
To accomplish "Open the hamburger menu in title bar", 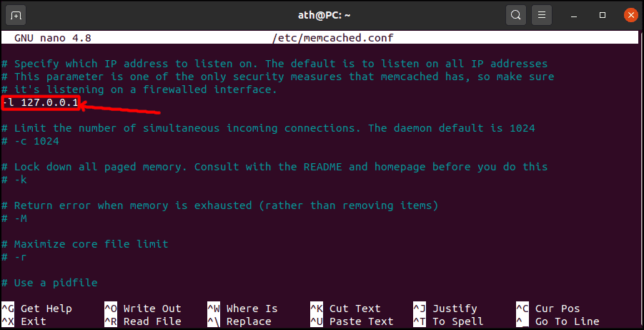I will coord(541,16).
